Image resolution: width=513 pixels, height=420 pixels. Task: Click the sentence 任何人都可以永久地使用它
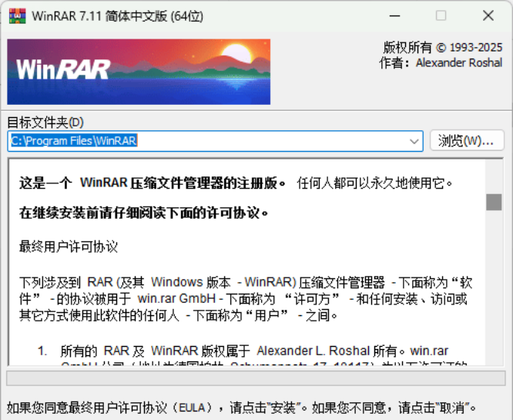(375, 183)
